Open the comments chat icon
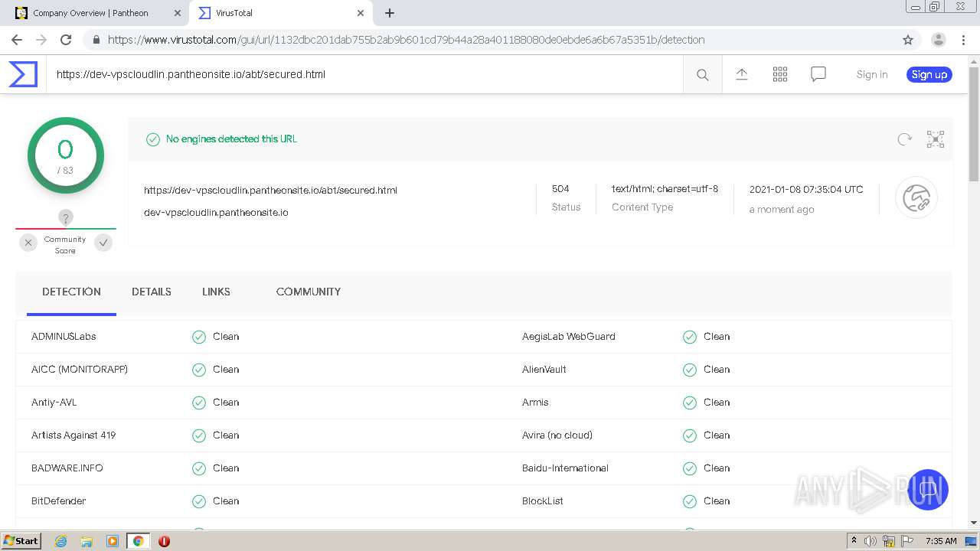This screenshot has height=551, width=980. 818,74
